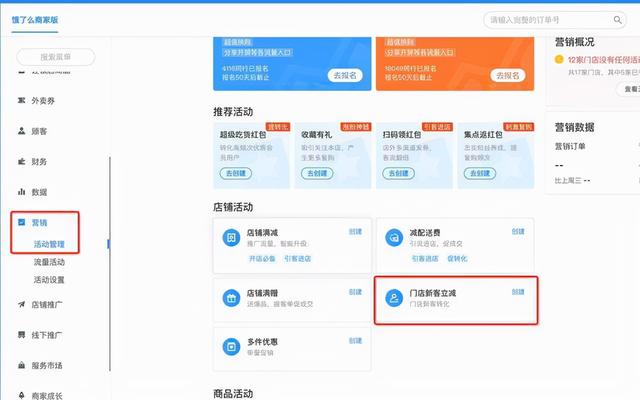640x400 pixels.
Task: Click 创建 link for 门店新客立减
Action: point(518,292)
